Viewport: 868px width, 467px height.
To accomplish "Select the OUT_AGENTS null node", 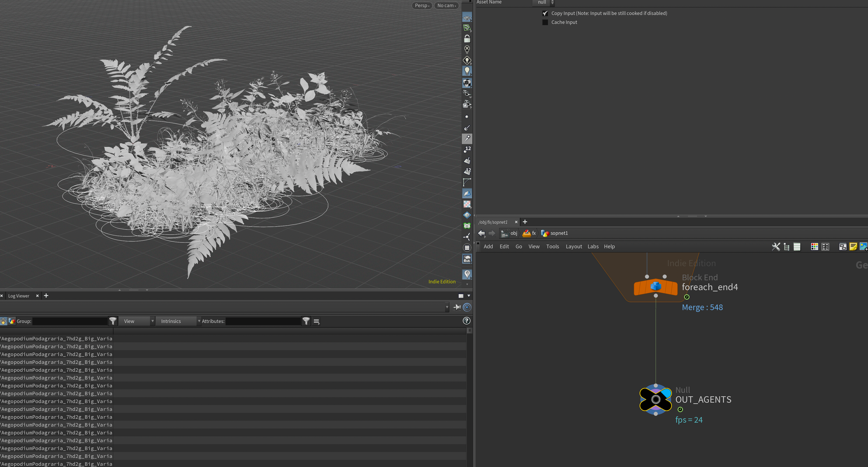I will click(x=655, y=400).
